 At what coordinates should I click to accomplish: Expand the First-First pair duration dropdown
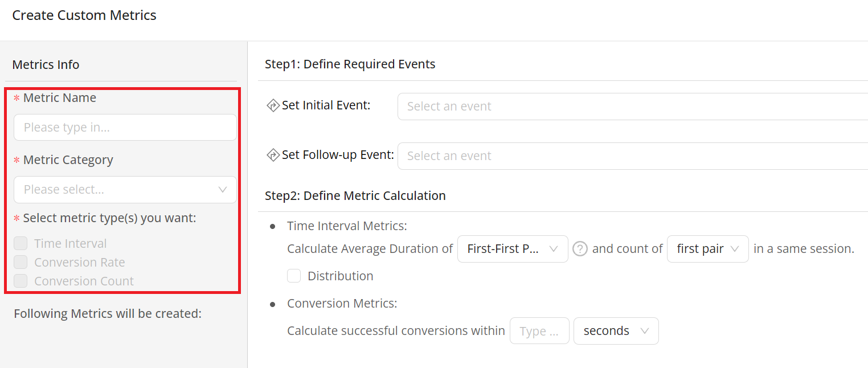click(512, 249)
